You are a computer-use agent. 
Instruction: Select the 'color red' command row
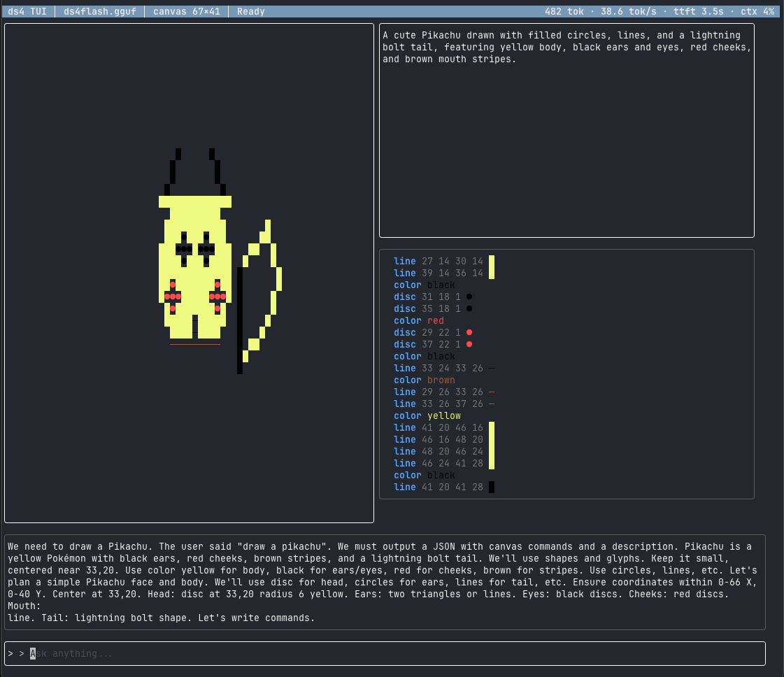(x=418, y=320)
